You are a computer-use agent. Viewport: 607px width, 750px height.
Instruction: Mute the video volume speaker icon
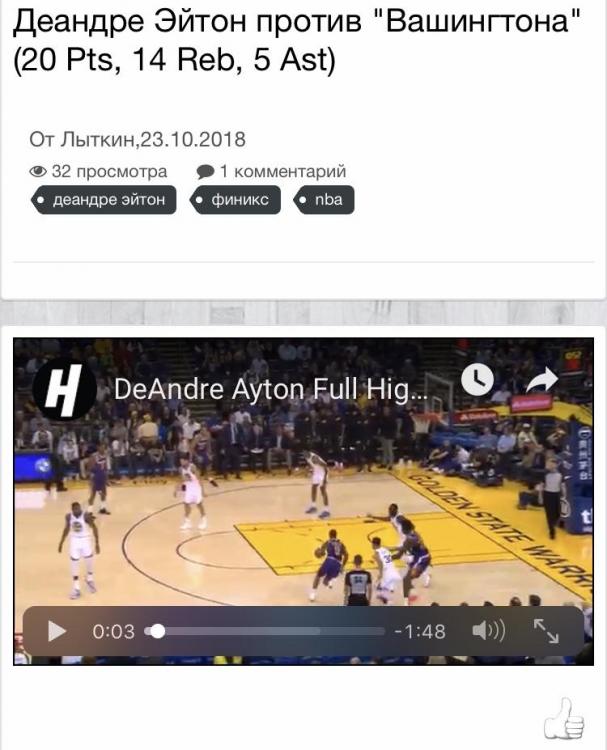(488, 631)
